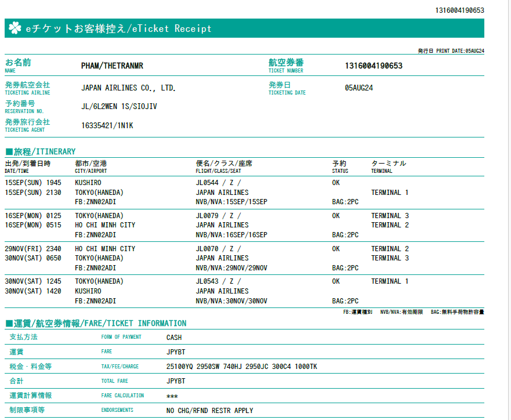Select the FARE/TICKET INFORMATION section heading
Screen dimensions: 511x420
point(96,323)
